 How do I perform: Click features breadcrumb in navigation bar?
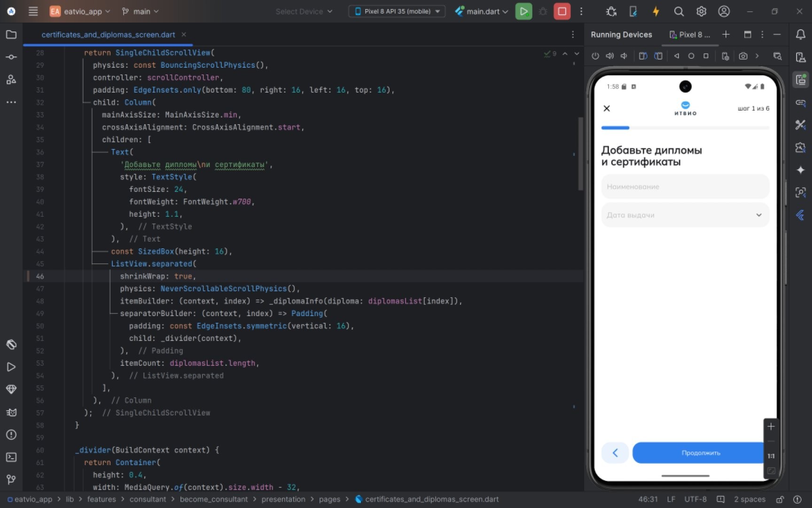(x=101, y=499)
